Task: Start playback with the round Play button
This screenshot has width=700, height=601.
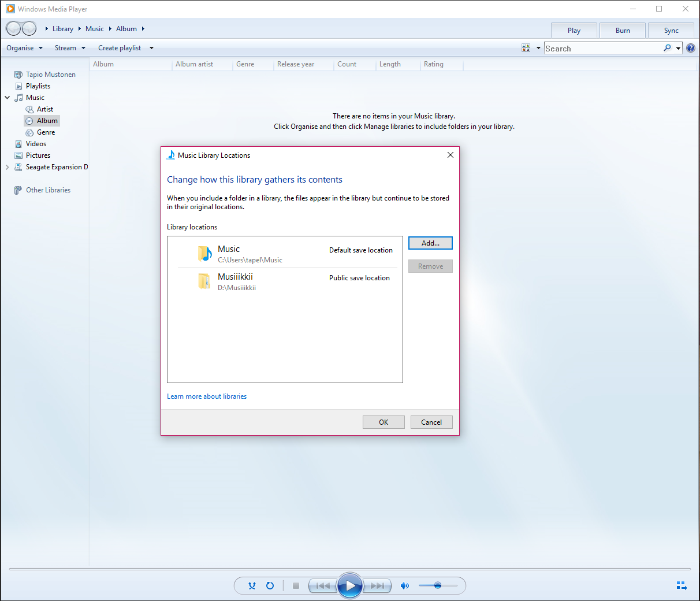Action: [x=350, y=585]
